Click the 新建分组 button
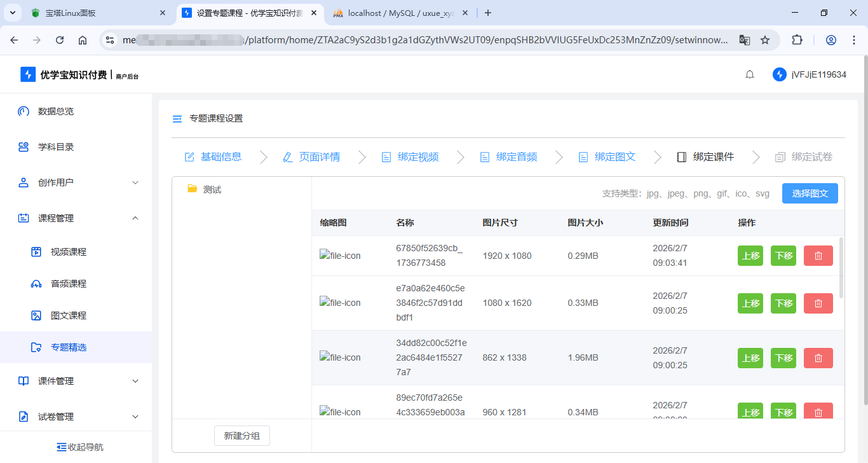868x463 pixels. pyautogui.click(x=241, y=436)
